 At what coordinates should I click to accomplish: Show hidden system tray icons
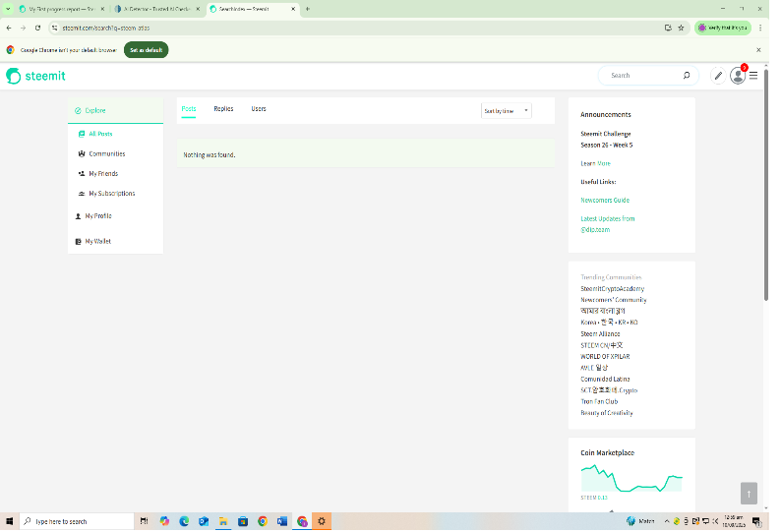tap(667, 521)
